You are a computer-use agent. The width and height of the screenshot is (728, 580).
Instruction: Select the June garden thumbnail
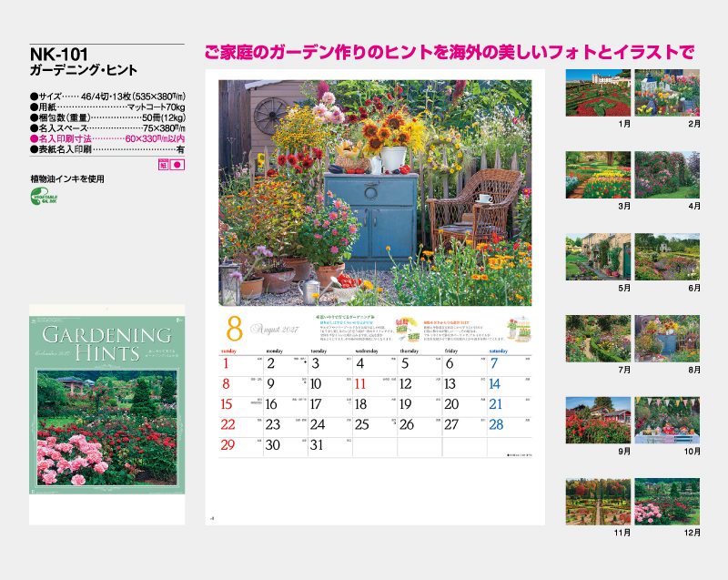point(667,257)
